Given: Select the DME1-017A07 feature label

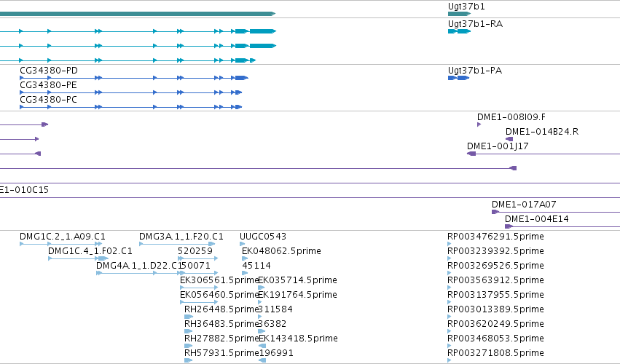Looking at the screenshot, I should click(x=524, y=205).
